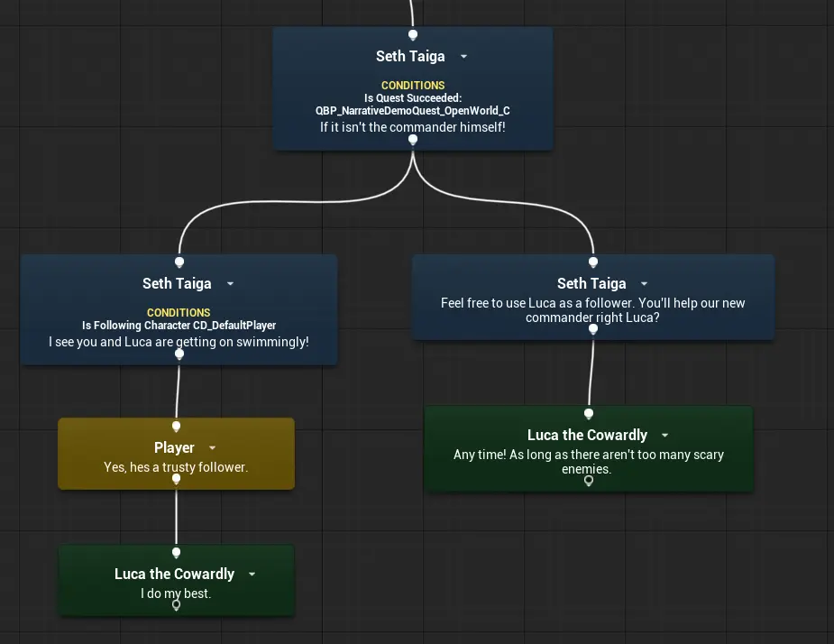Open dropdown on Seth Taiga 'Feel free to use Luca' node
Image resolution: width=834 pixels, height=644 pixels.
click(644, 284)
